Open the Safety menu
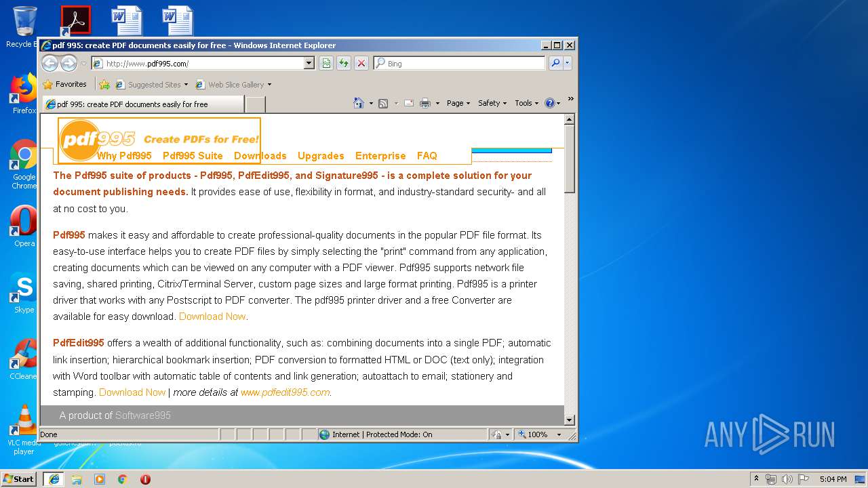This screenshot has width=868, height=488. [492, 103]
